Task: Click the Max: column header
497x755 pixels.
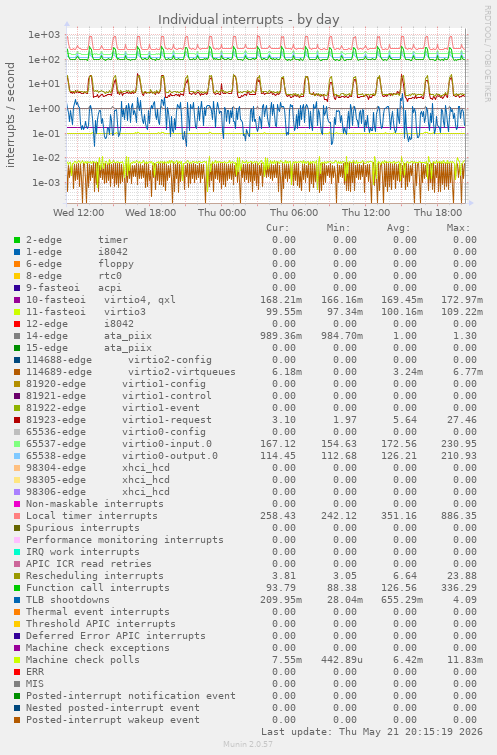Action: click(x=458, y=228)
